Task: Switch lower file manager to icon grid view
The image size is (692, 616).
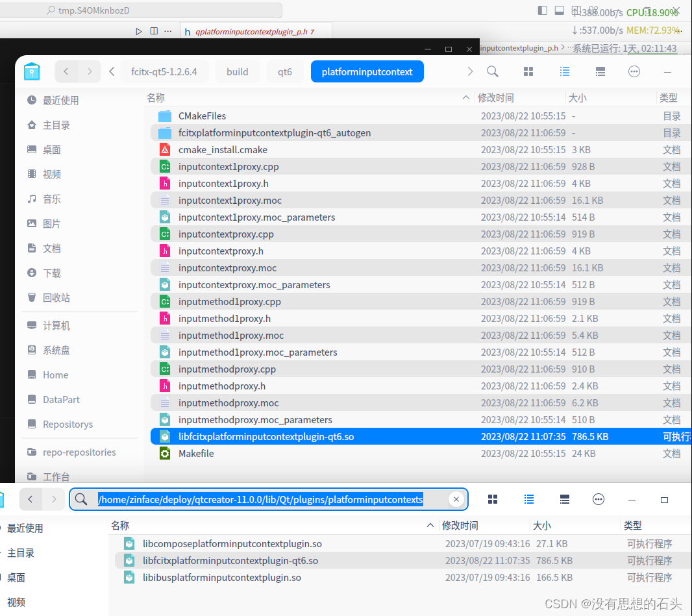Action: click(x=493, y=500)
